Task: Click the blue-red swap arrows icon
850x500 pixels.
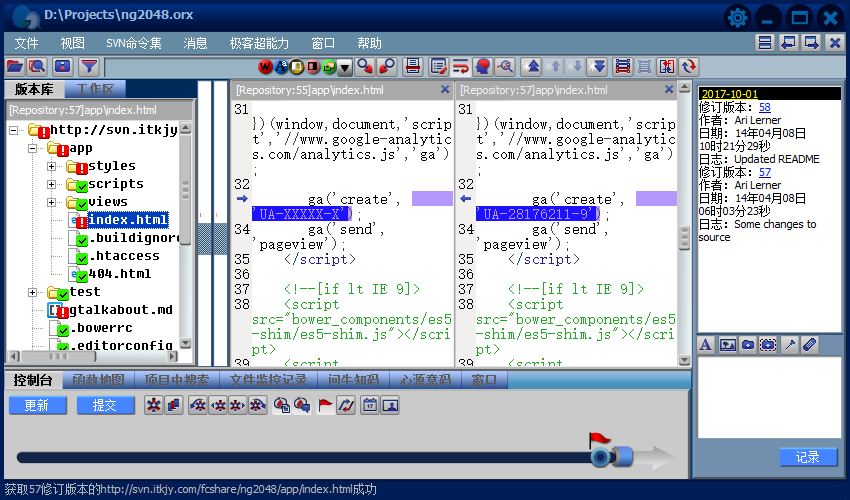Action: click(x=345, y=405)
